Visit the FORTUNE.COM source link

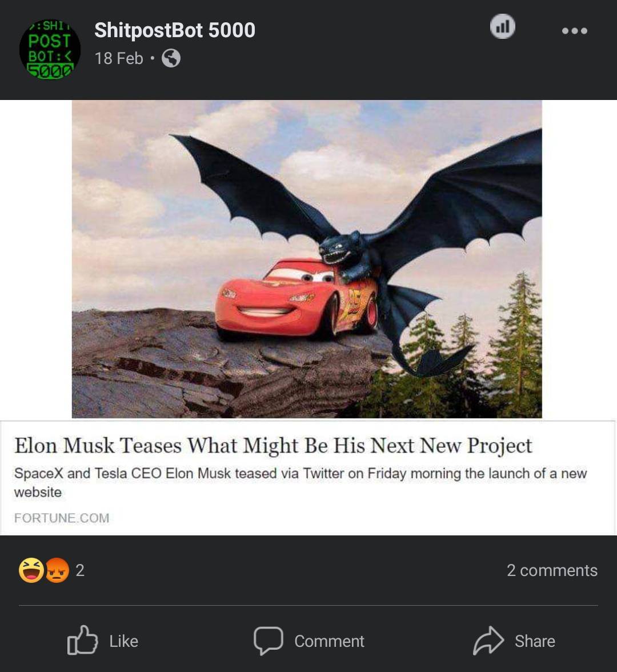pos(62,518)
